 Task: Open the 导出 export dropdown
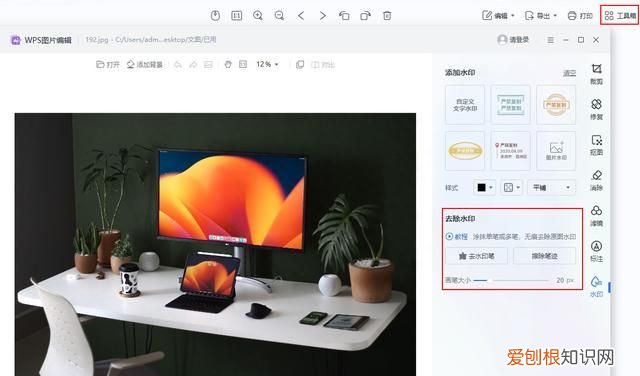click(x=541, y=16)
